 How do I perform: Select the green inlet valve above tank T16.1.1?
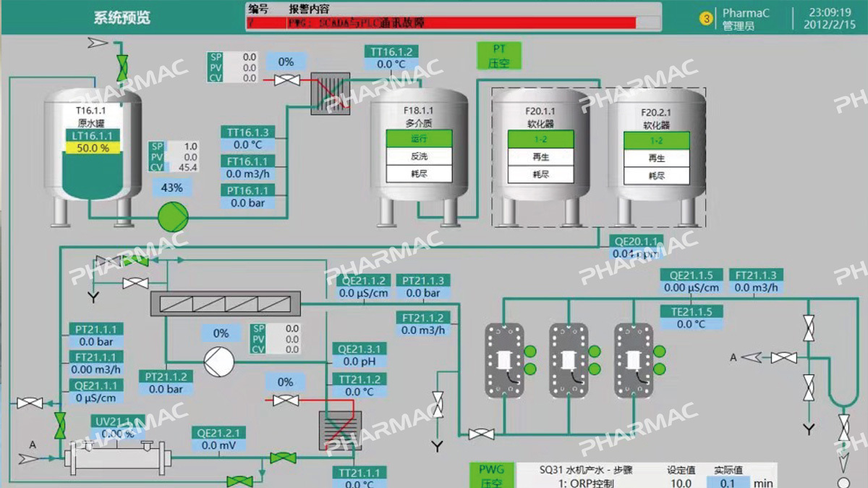pyautogui.click(x=122, y=66)
